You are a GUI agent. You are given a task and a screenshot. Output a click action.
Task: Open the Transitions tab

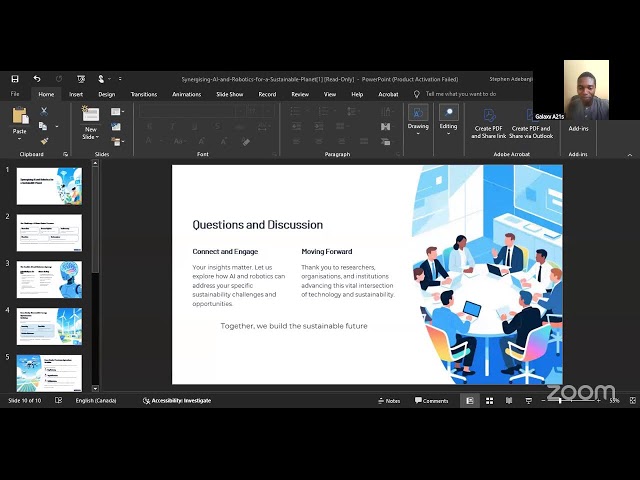point(144,94)
